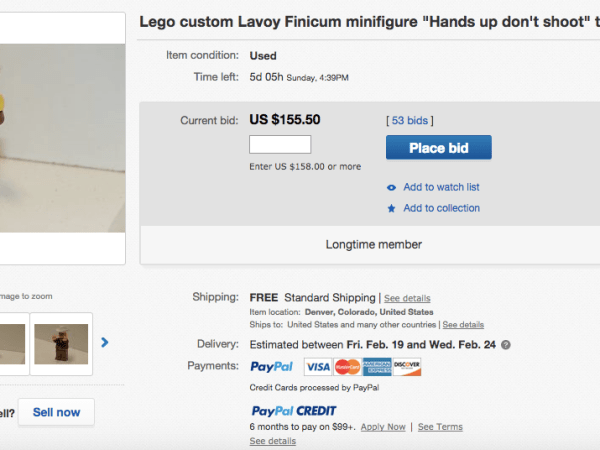Image resolution: width=600 pixels, height=450 pixels.
Task: Click the Add to watch list link
Action: pyautogui.click(x=441, y=187)
